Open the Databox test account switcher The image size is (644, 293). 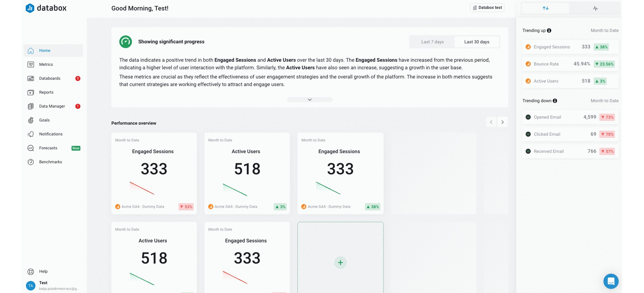coord(487,7)
